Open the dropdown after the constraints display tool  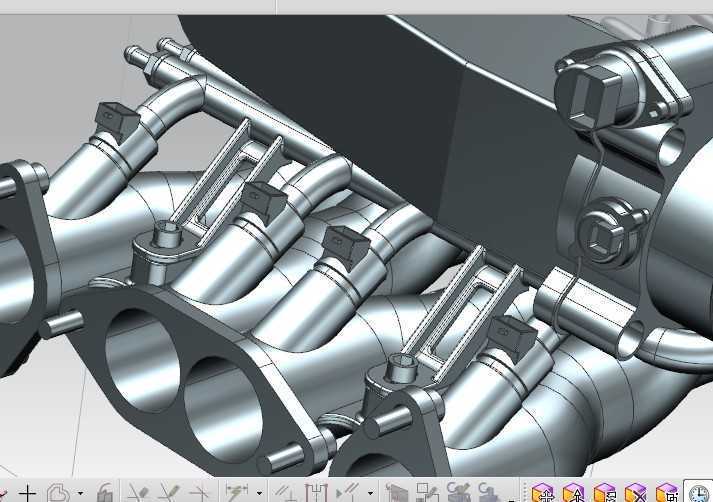click(x=370, y=493)
